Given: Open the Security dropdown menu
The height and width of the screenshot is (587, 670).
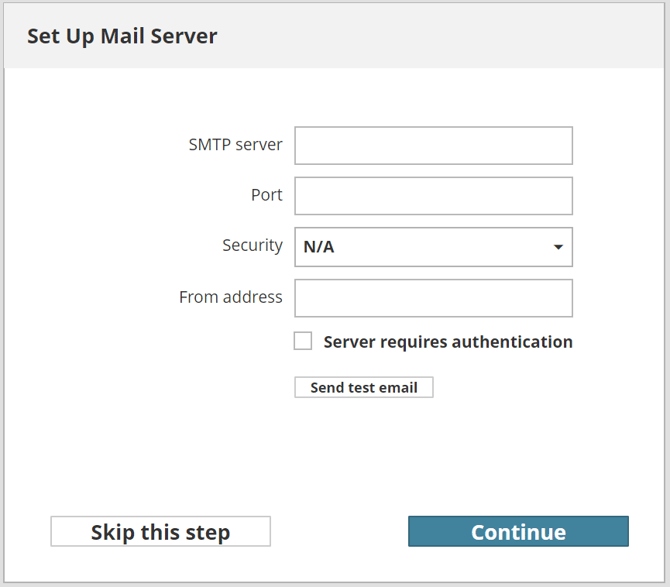Looking at the screenshot, I should point(433,247).
